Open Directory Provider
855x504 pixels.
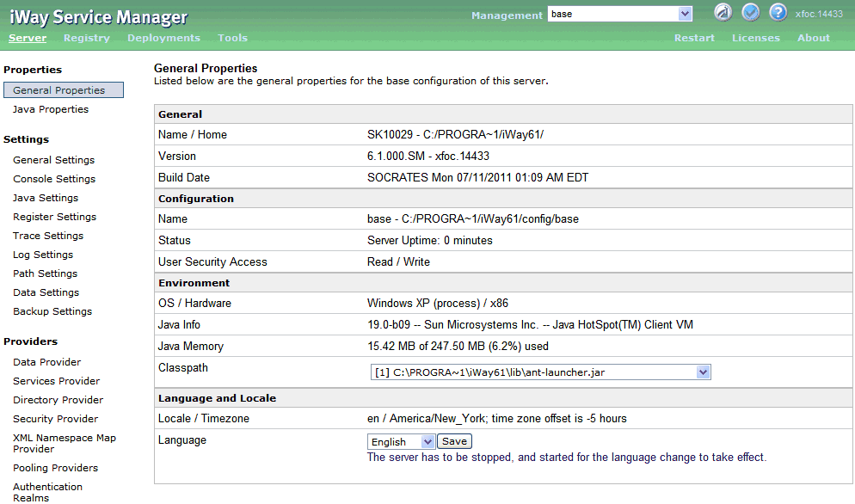pyautogui.click(x=58, y=400)
